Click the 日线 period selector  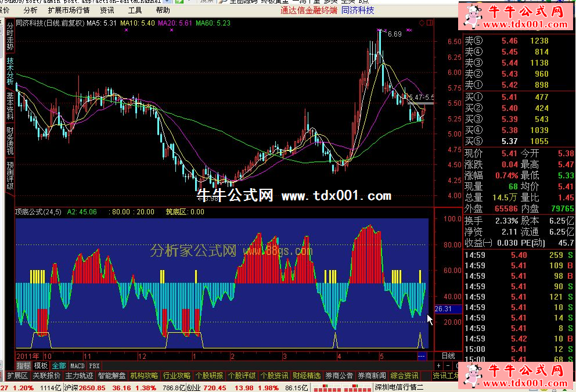(x=448, y=355)
